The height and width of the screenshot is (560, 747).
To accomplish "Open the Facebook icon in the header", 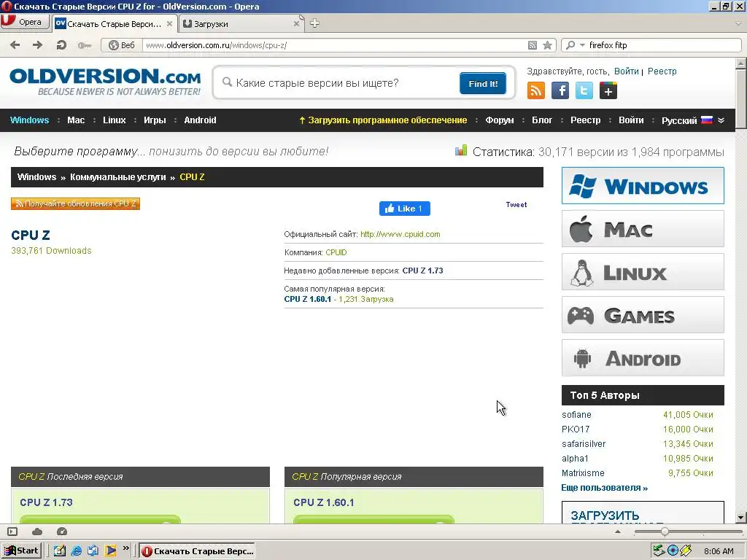I will tap(560, 90).
